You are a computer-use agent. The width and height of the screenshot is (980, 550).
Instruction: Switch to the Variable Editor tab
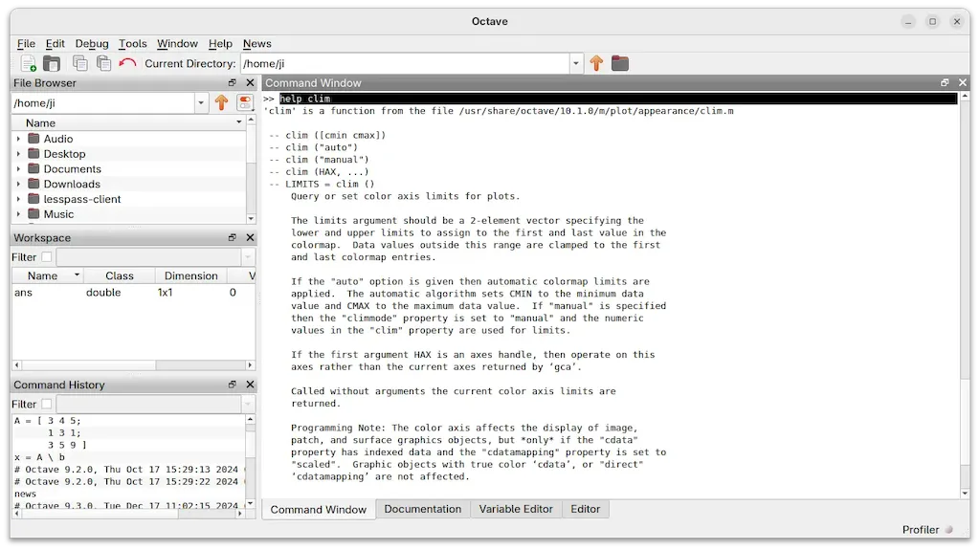pos(516,509)
